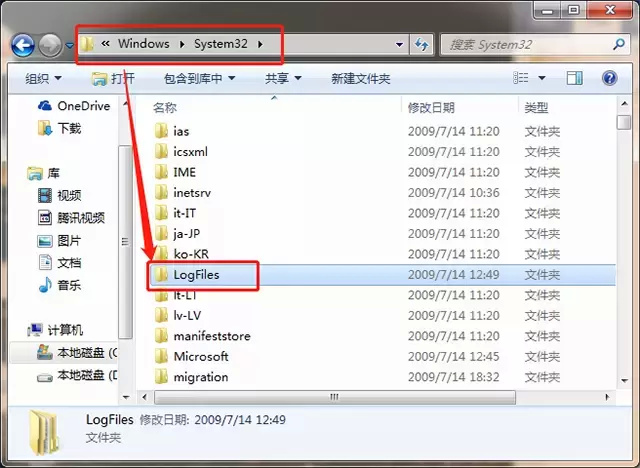
Task: Click date 2009/7/14 12:45 of Microsoft
Action: coord(453,357)
